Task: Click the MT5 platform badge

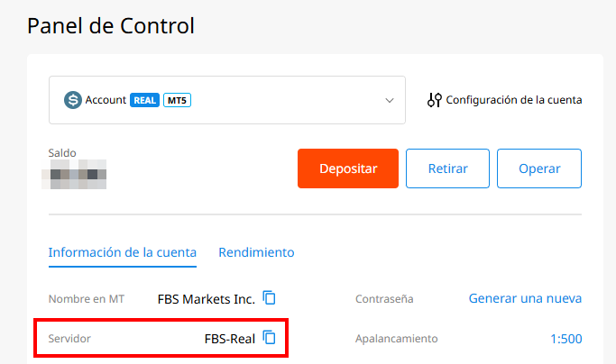Action: 177,100
